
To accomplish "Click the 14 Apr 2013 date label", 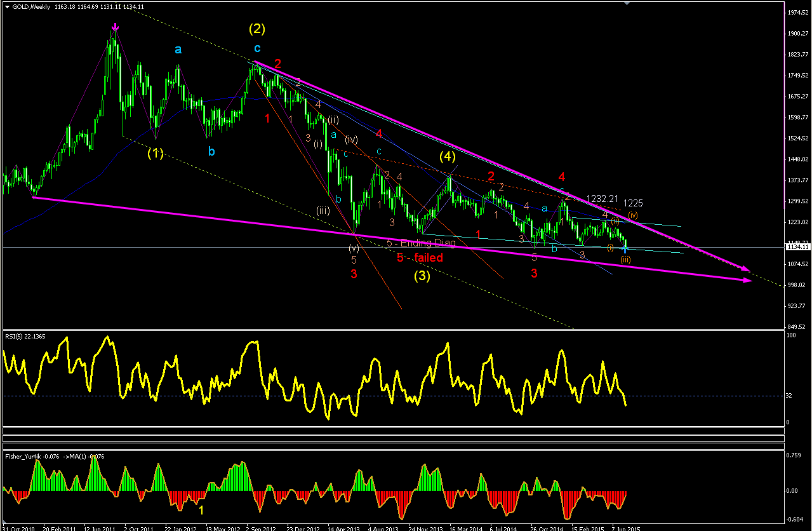I will (x=343, y=528).
